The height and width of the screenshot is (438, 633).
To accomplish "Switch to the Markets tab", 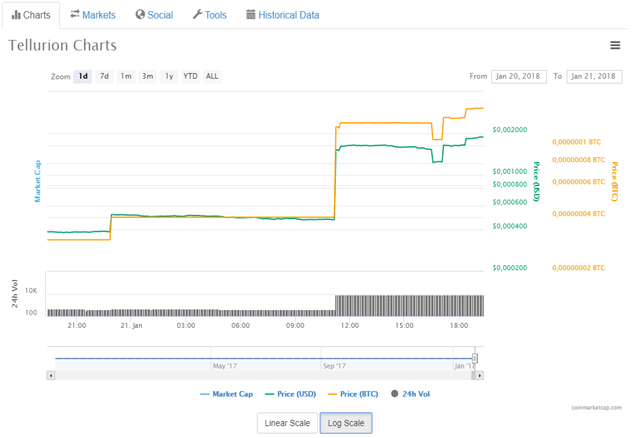I will (x=93, y=15).
